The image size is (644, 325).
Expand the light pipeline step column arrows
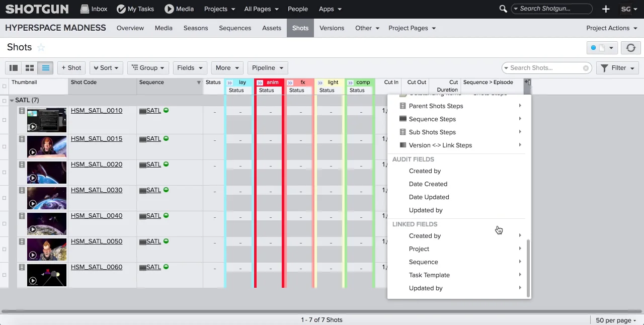(x=320, y=83)
